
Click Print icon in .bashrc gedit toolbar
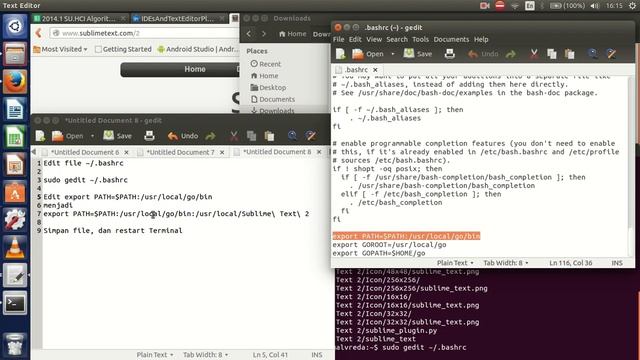(x=449, y=54)
